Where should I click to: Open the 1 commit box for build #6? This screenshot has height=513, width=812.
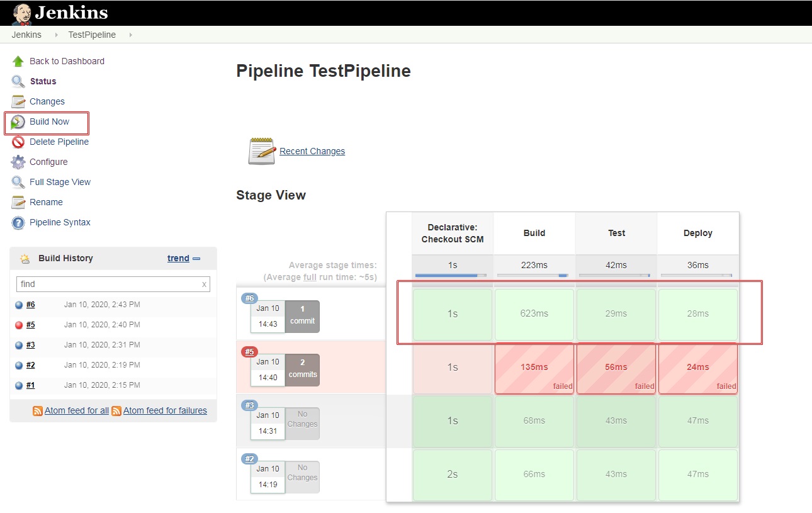(302, 316)
